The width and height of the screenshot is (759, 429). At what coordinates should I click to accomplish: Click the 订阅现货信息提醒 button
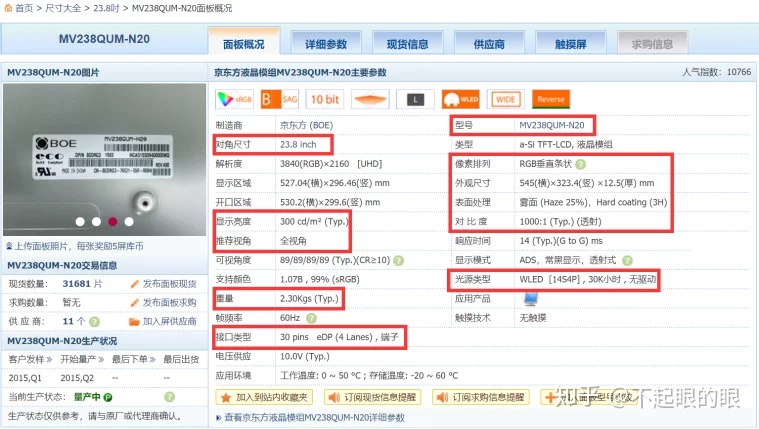tap(373, 397)
